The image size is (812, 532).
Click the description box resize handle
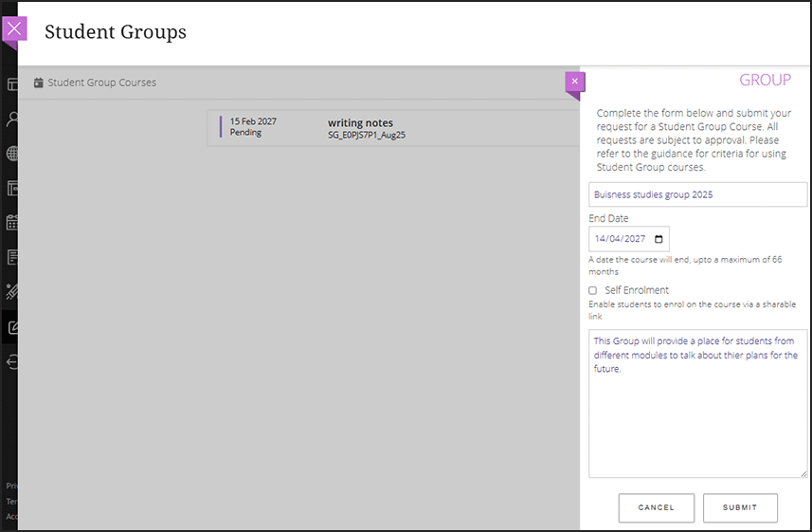[803, 473]
